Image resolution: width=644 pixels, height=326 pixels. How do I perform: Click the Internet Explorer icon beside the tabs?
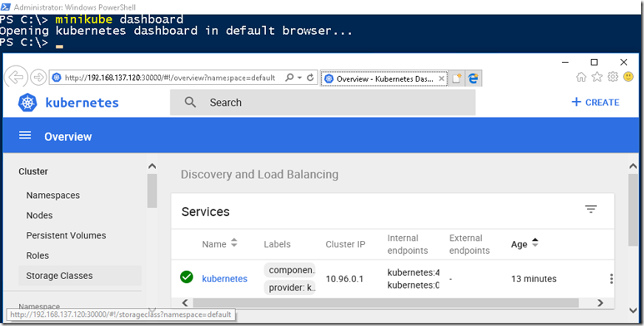coord(473,78)
